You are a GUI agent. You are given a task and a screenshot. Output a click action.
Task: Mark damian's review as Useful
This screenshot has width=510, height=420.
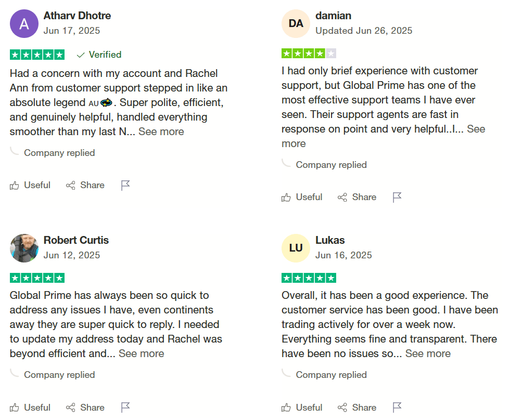[302, 197]
